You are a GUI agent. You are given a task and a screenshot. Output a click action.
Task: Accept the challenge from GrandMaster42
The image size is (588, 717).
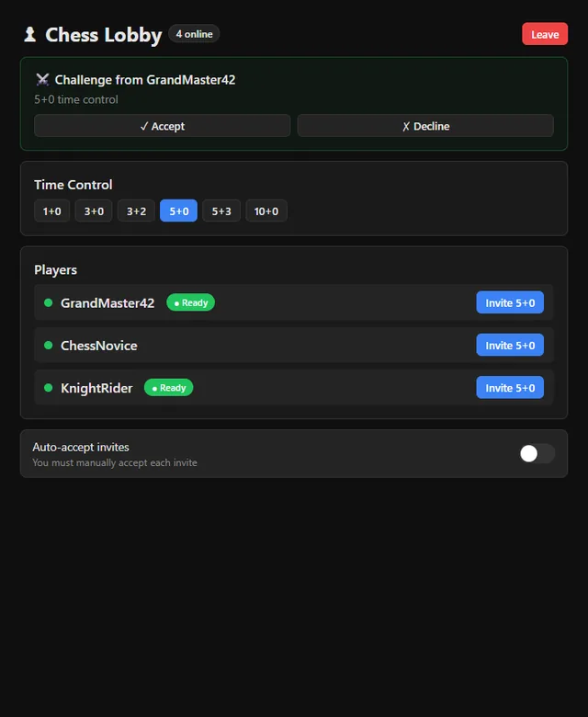click(163, 126)
